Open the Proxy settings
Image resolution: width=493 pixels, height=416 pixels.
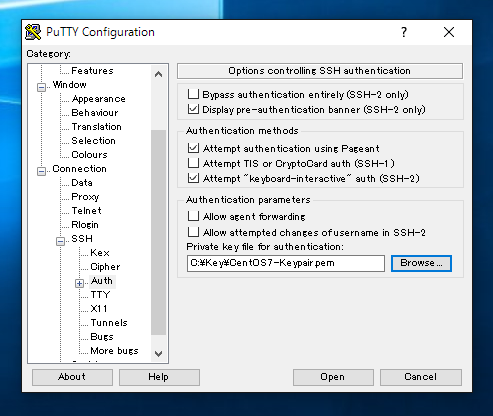click(x=85, y=197)
